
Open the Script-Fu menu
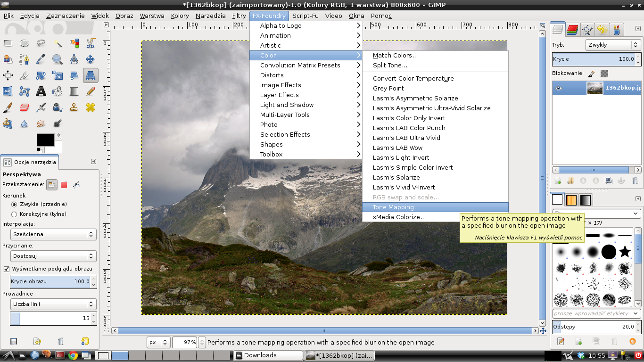[305, 16]
